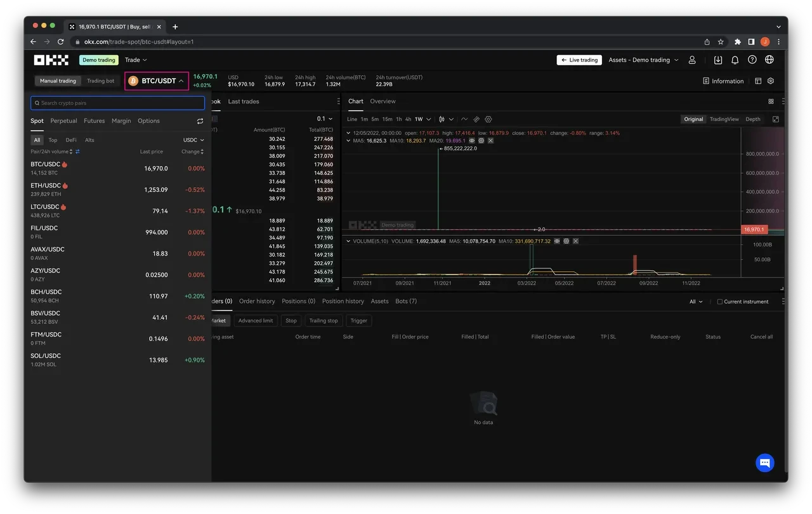Open the Trade menu dropdown
The width and height of the screenshot is (812, 514).
click(136, 60)
